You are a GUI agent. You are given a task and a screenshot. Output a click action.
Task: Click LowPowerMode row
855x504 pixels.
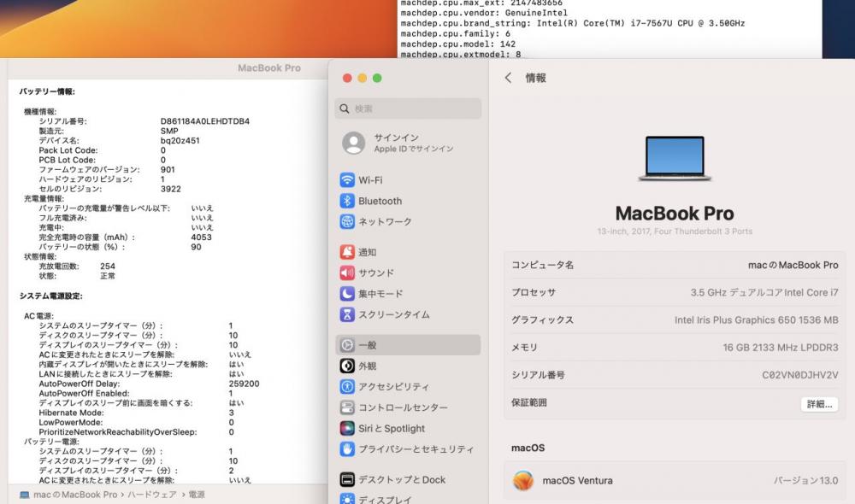[136, 422]
